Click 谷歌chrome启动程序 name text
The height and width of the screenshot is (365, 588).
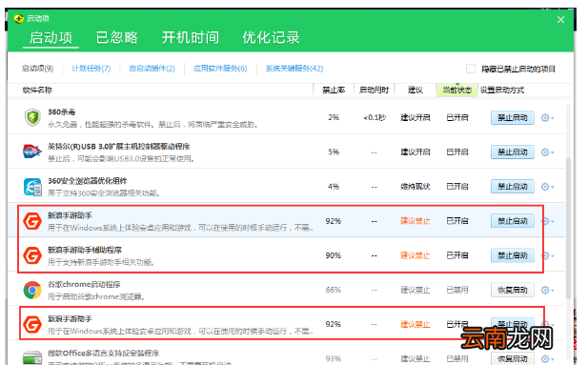tap(84, 284)
